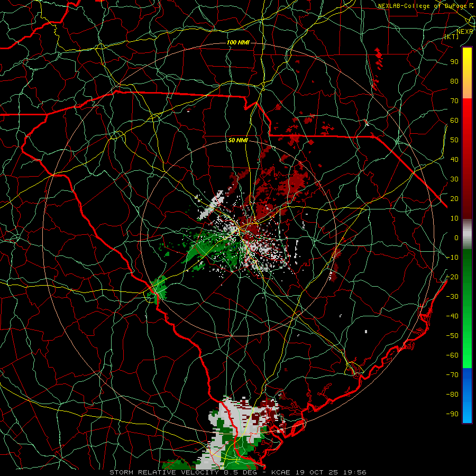This screenshot has width=476, height=476.
Task: Click the -70 value on the velocity scale
Action: [x=452, y=374]
